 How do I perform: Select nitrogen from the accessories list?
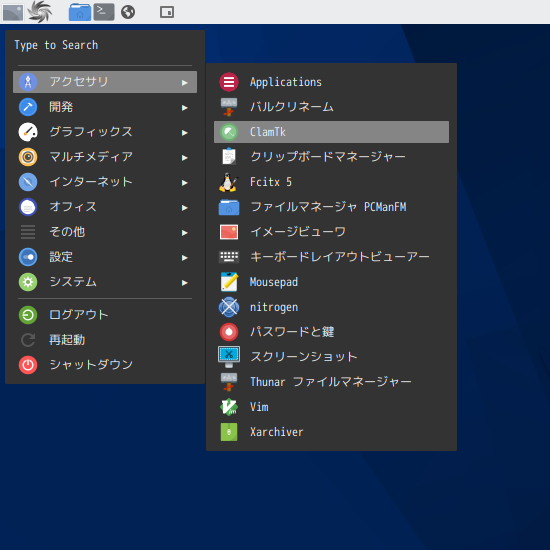click(x=331, y=307)
